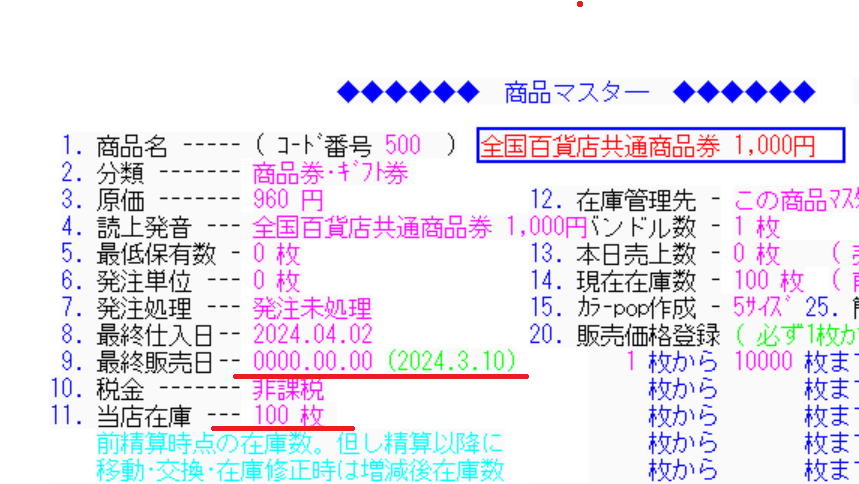Select the 2. 分類 label
This screenshot has width=859, height=484.
pos(102,173)
